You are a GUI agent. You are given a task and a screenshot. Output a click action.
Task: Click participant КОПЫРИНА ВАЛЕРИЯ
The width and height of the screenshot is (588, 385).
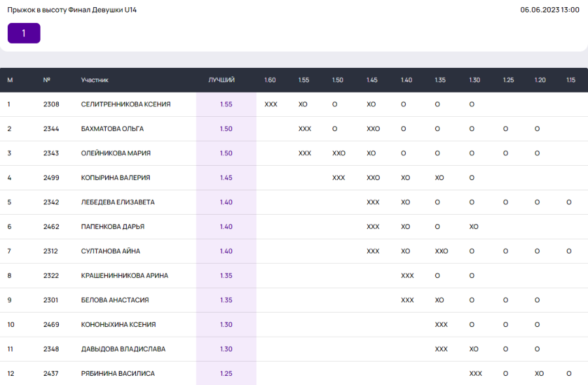pos(116,177)
